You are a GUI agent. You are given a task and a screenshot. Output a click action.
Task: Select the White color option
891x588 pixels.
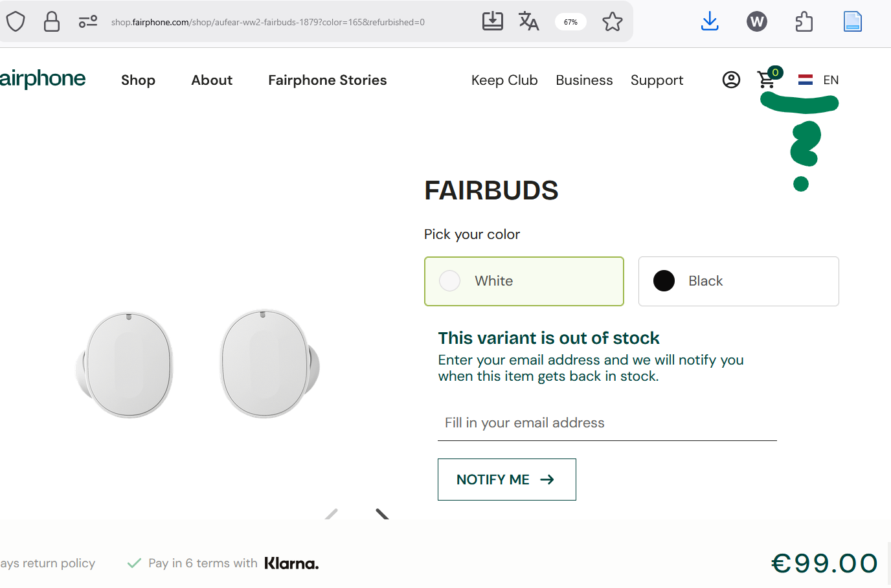pos(524,281)
